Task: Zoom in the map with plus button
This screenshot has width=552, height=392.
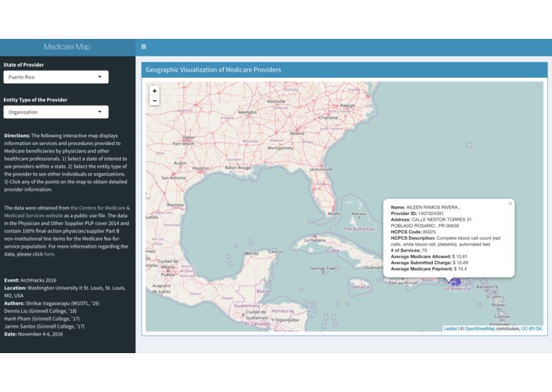Action: click(154, 90)
